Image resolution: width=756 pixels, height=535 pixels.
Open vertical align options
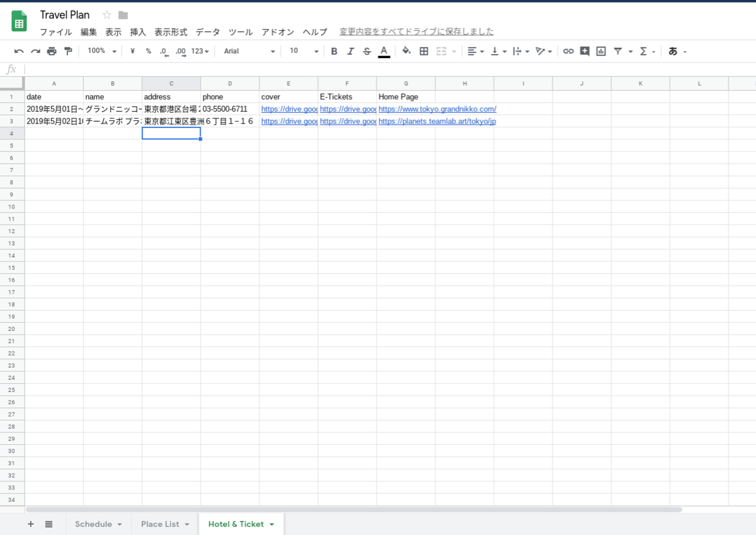(x=498, y=51)
